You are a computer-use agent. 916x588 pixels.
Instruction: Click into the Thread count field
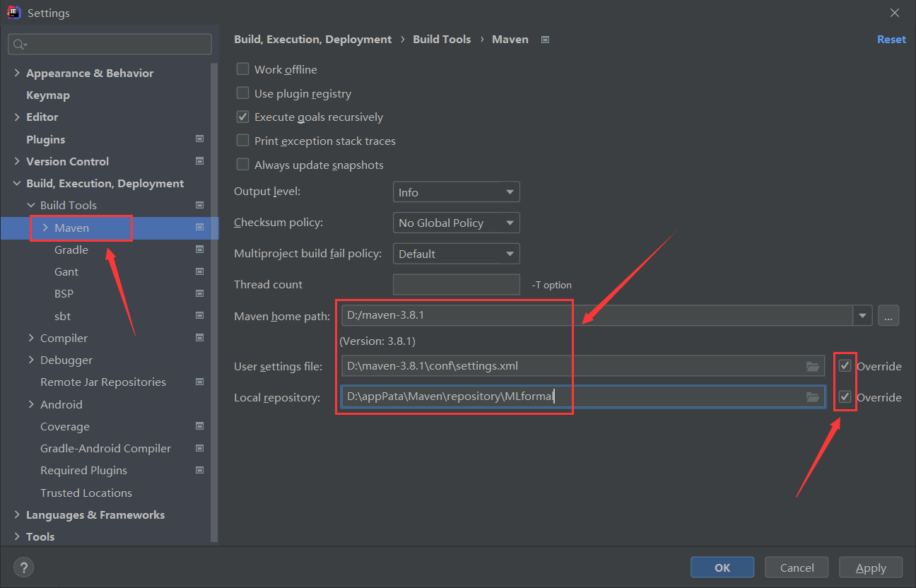(457, 284)
